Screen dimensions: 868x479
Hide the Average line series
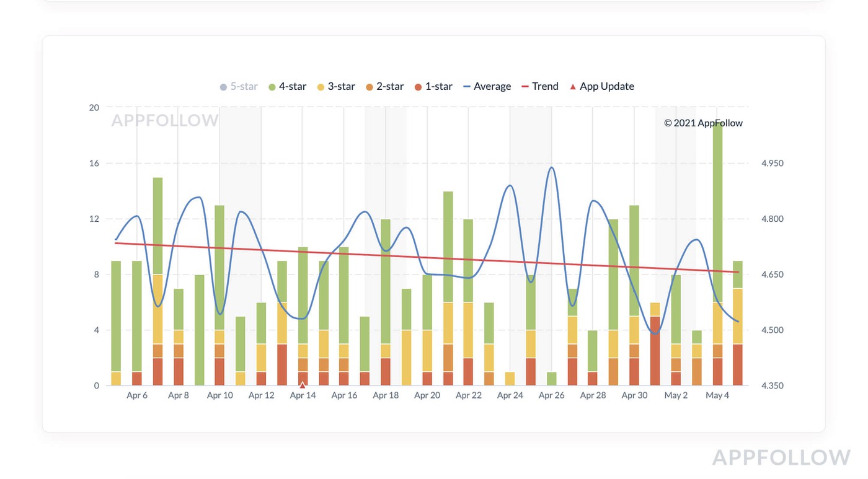[487, 87]
